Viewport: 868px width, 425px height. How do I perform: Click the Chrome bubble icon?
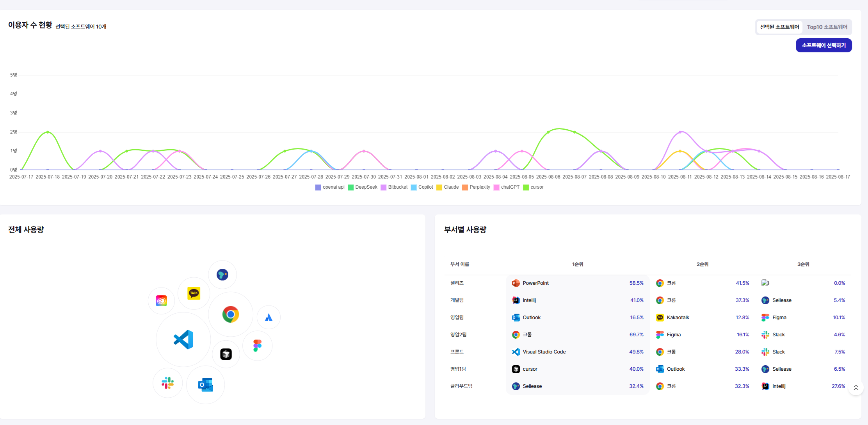[x=231, y=314]
